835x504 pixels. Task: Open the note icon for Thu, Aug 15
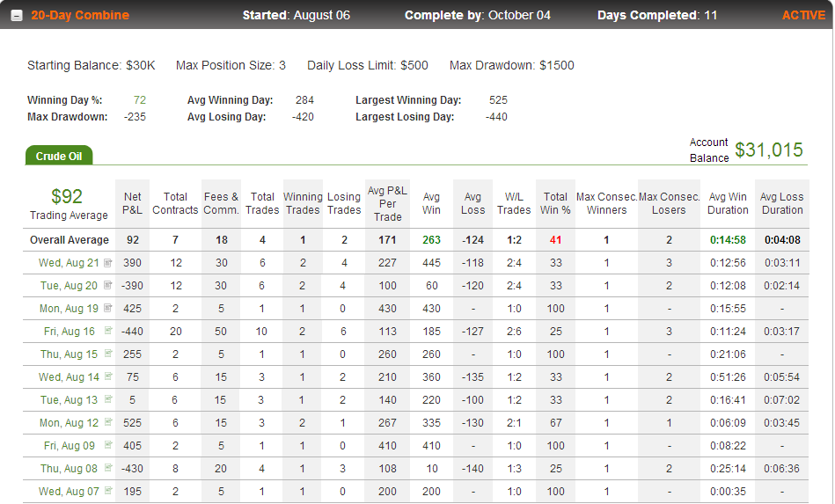(108, 354)
